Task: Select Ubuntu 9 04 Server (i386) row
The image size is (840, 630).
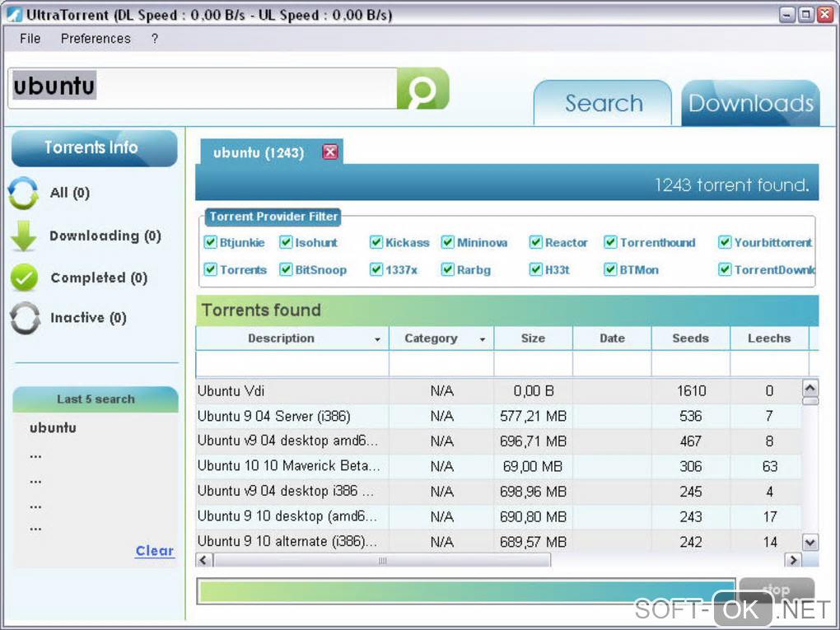Action: (499, 416)
